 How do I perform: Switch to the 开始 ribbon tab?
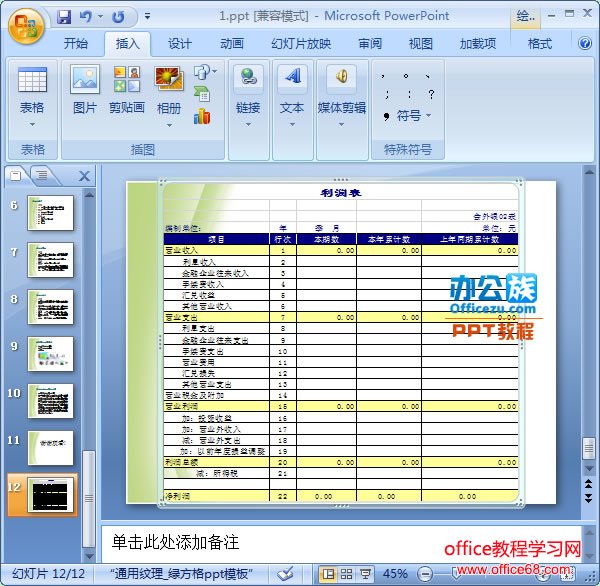[x=76, y=43]
